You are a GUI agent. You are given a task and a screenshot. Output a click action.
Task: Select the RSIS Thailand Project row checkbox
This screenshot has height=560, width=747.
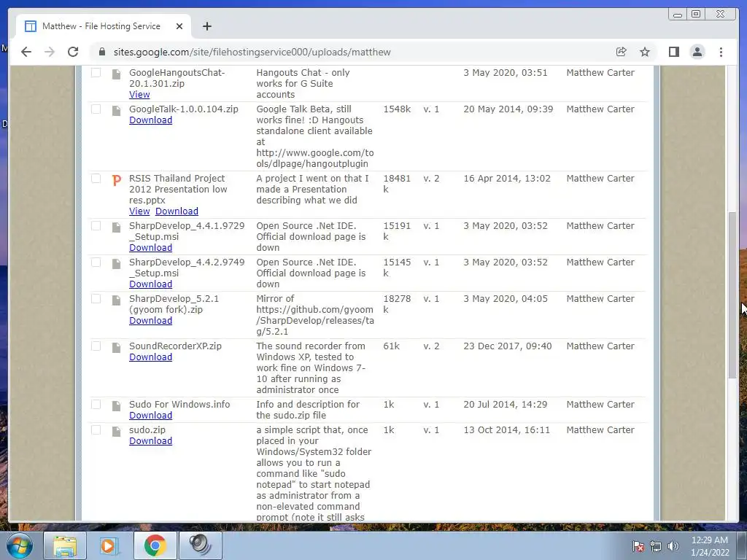click(x=96, y=179)
